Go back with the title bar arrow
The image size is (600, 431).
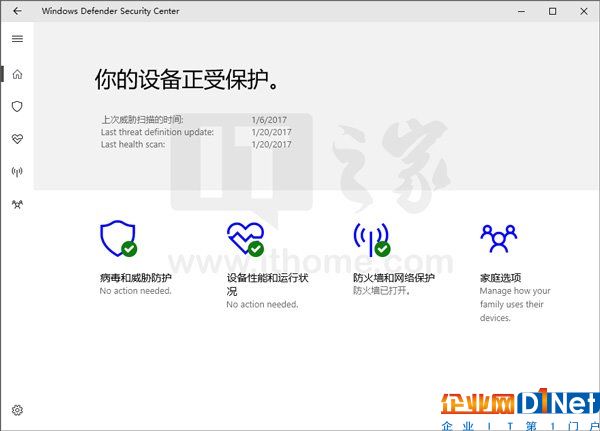[x=17, y=11]
